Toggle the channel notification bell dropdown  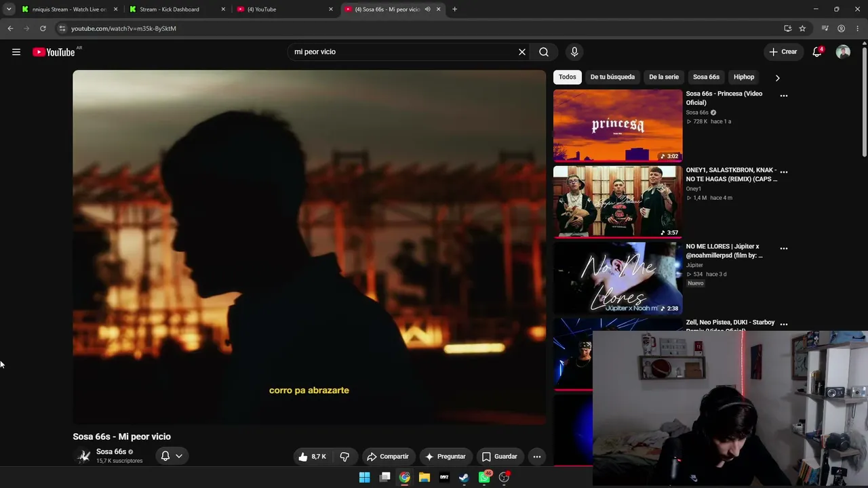click(171, 456)
